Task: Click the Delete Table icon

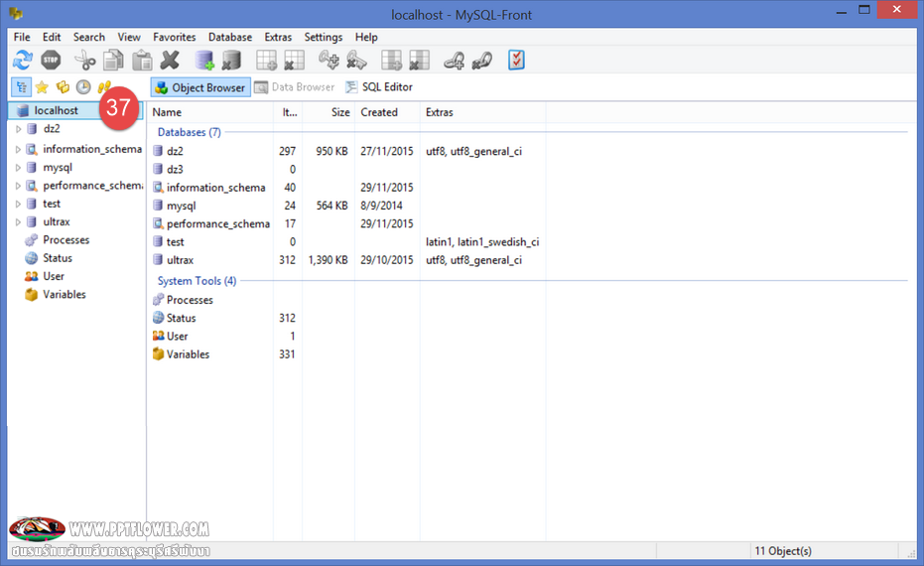Action: [294, 61]
